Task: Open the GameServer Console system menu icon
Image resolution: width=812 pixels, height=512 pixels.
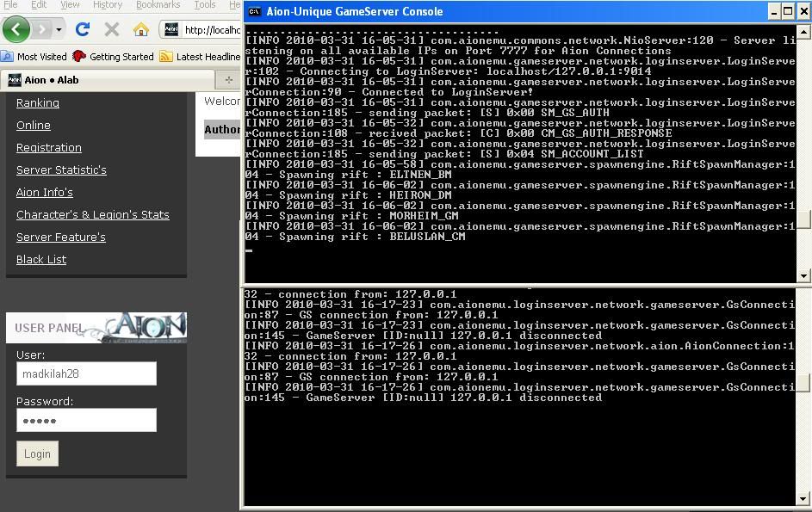Action: (255, 11)
